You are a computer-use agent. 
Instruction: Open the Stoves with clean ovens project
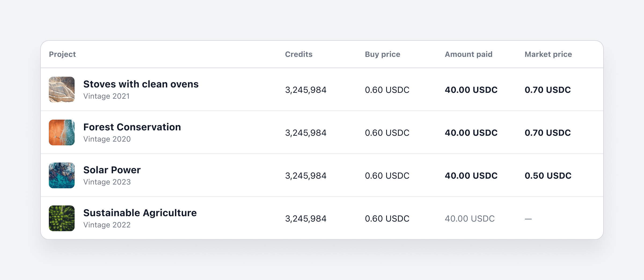tap(141, 84)
